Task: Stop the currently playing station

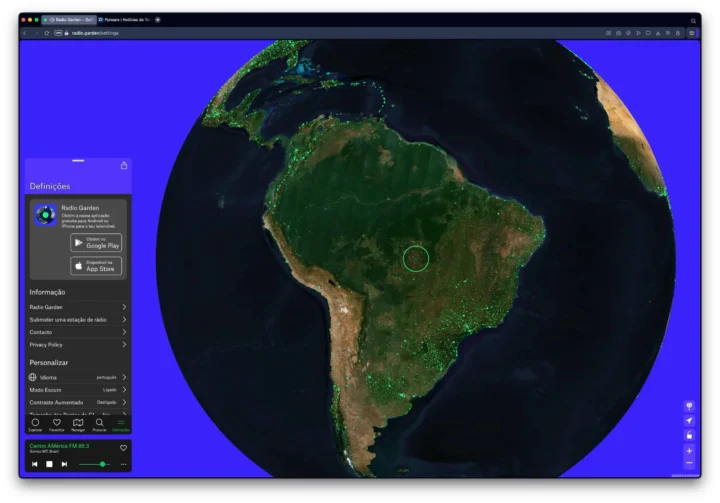Action: tap(49, 464)
